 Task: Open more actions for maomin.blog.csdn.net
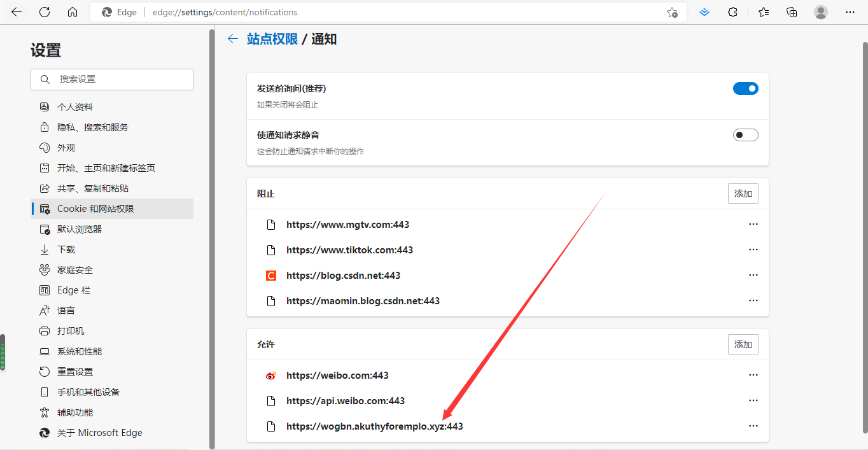pyautogui.click(x=753, y=300)
